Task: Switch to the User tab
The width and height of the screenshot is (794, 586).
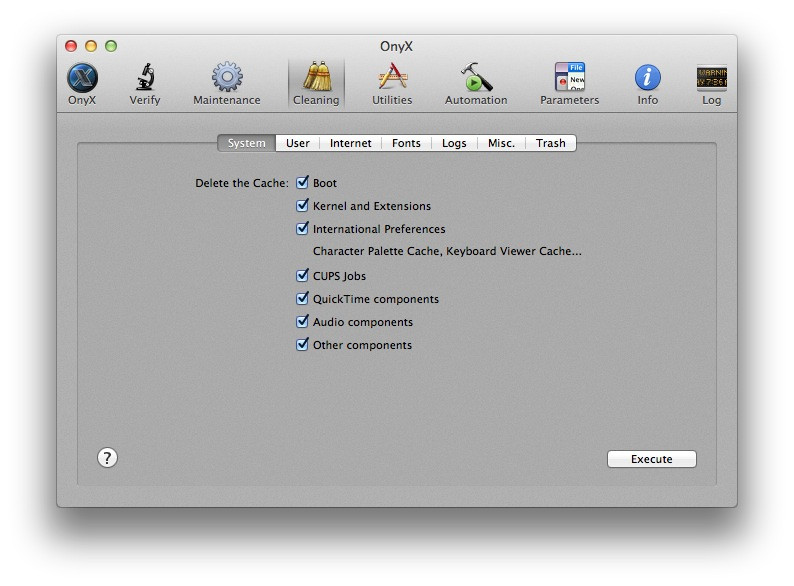Action: 298,143
